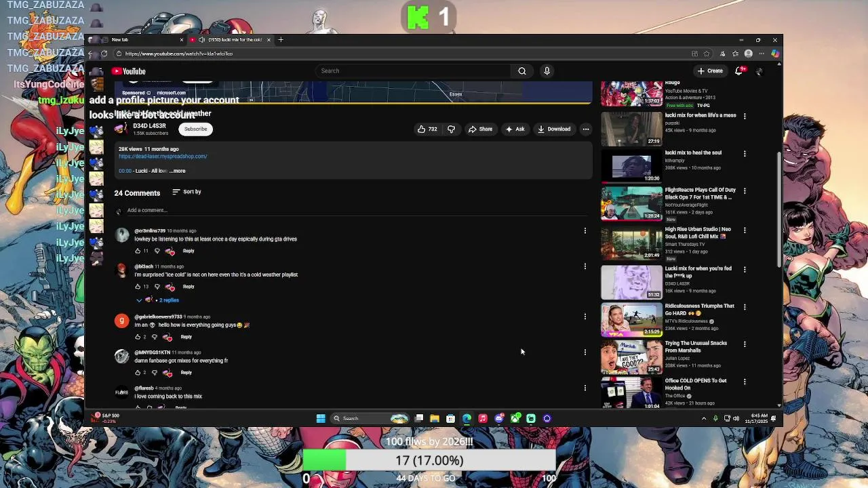This screenshot has width=868, height=488.
Task: Select the 'lucki mix for the cold' tab
Action: pyautogui.click(x=231, y=39)
